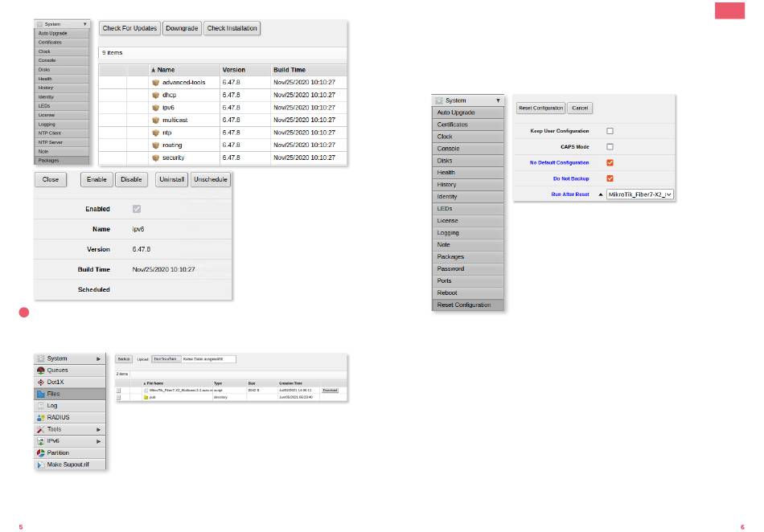Sort packages by the Name column header
The image size is (764, 532).
[166, 70]
